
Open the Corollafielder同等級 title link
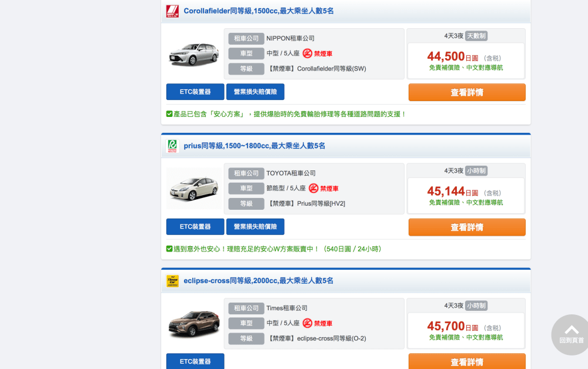tap(259, 11)
